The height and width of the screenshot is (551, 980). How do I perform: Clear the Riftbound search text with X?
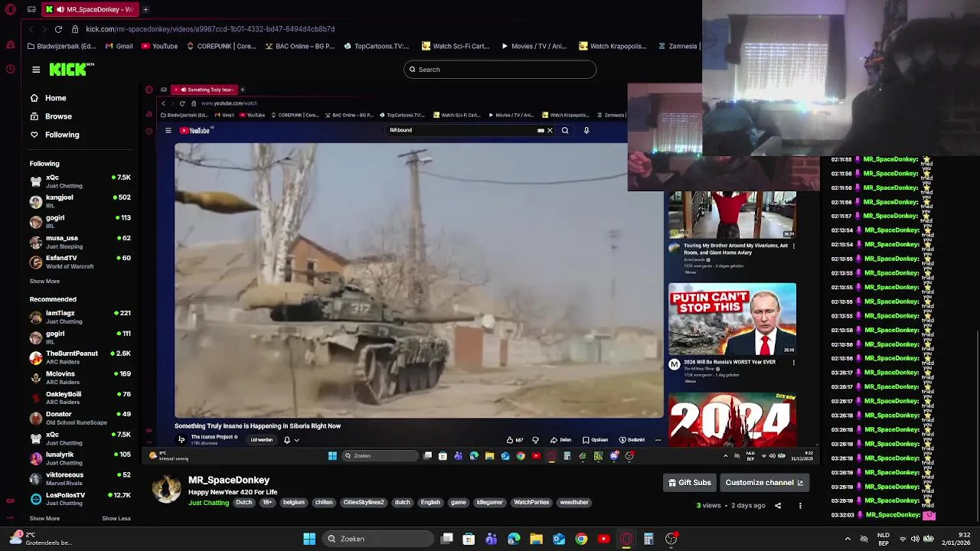pos(550,130)
